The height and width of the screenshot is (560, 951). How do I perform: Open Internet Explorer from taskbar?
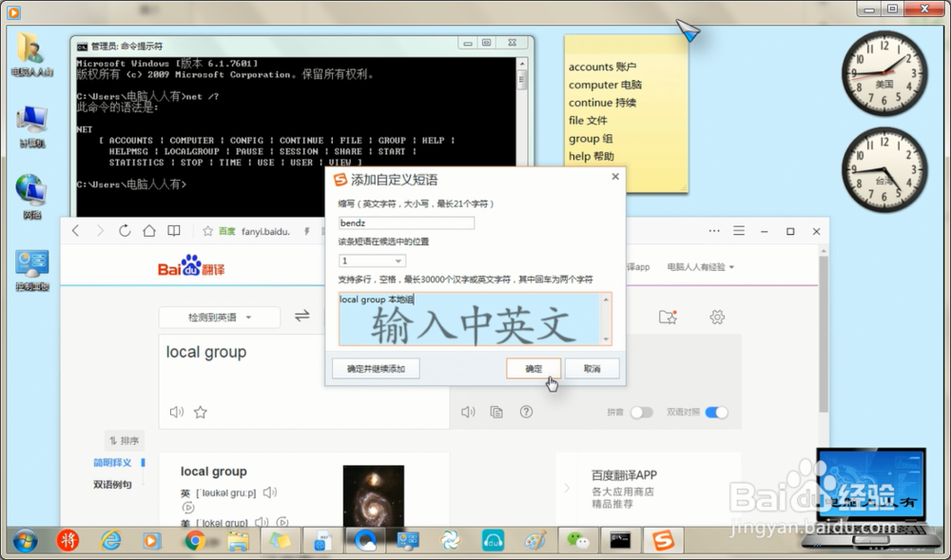[x=110, y=541]
